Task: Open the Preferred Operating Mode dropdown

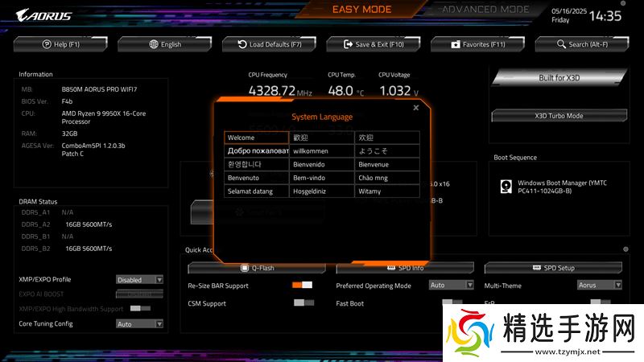Action: click(x=451, y=285)
